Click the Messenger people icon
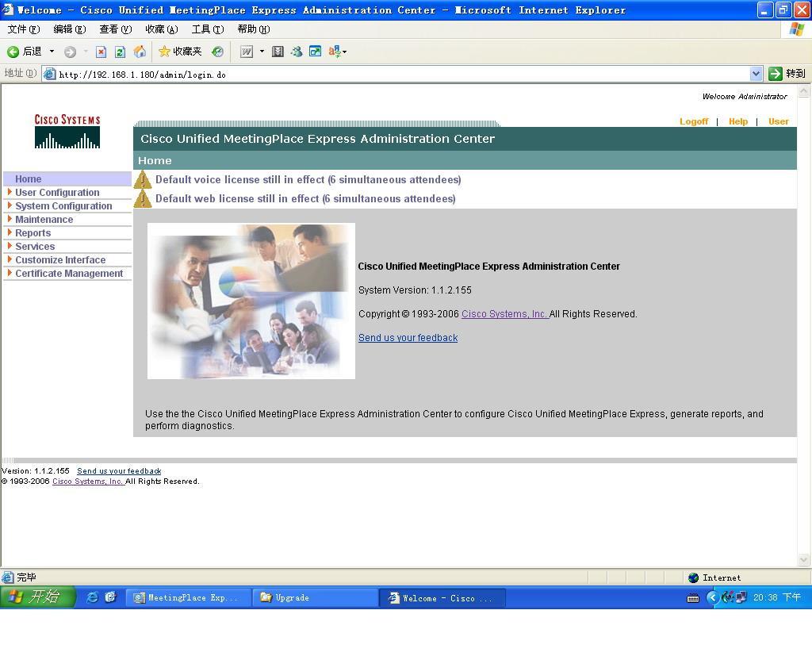Viewport: 812px width, 660px height. [297, 52]
